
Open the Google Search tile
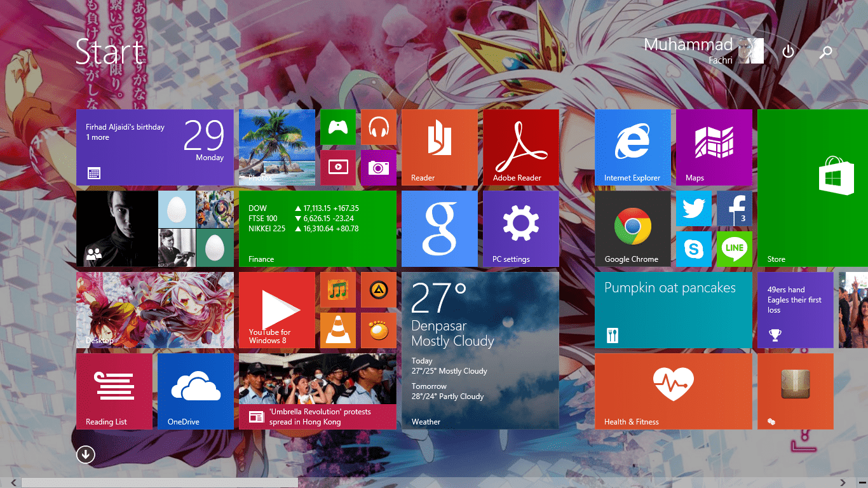pyautogui.click(x=439, y=229)
